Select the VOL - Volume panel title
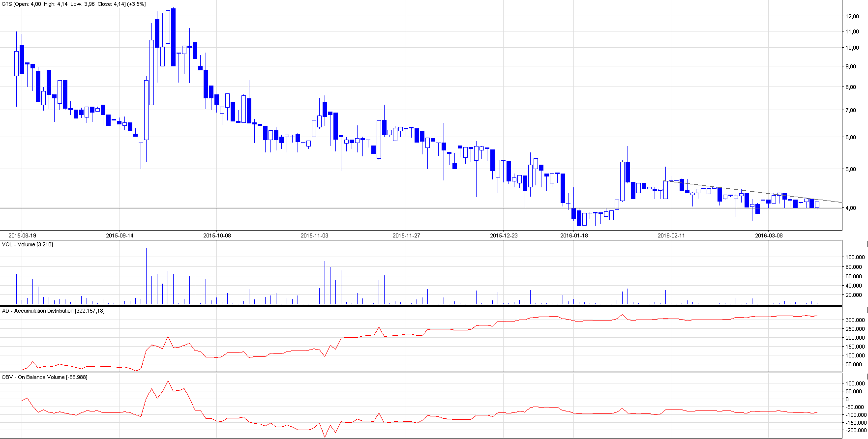868x439 pixels. pos(28,244)
